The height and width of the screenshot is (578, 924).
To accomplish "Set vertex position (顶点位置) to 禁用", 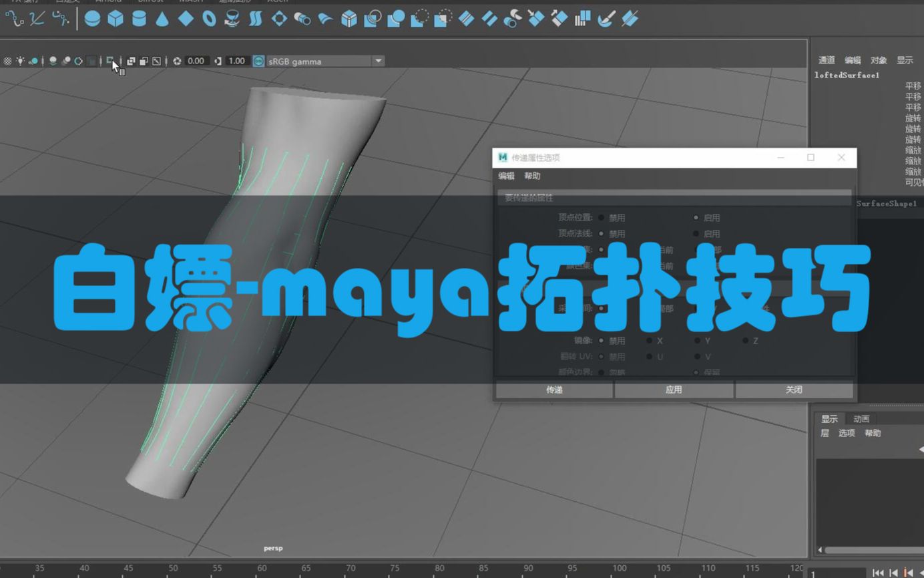I will point(602,218).
